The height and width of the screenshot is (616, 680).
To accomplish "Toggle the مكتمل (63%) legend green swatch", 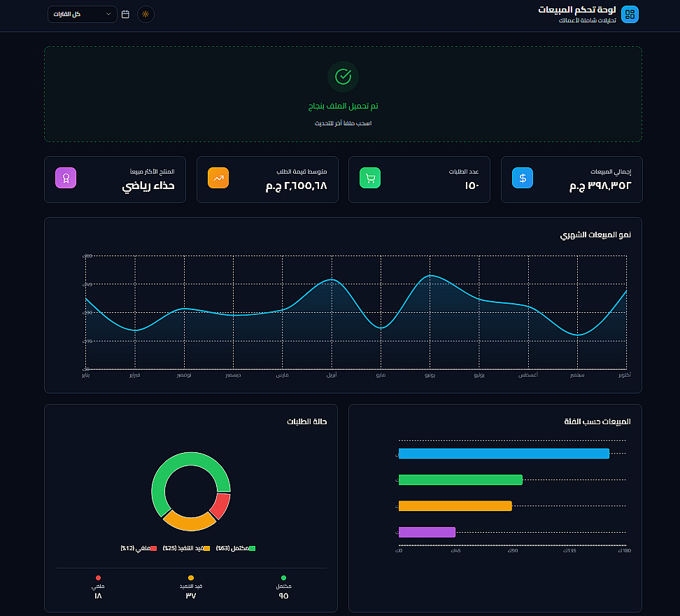I will pos(252,548).
